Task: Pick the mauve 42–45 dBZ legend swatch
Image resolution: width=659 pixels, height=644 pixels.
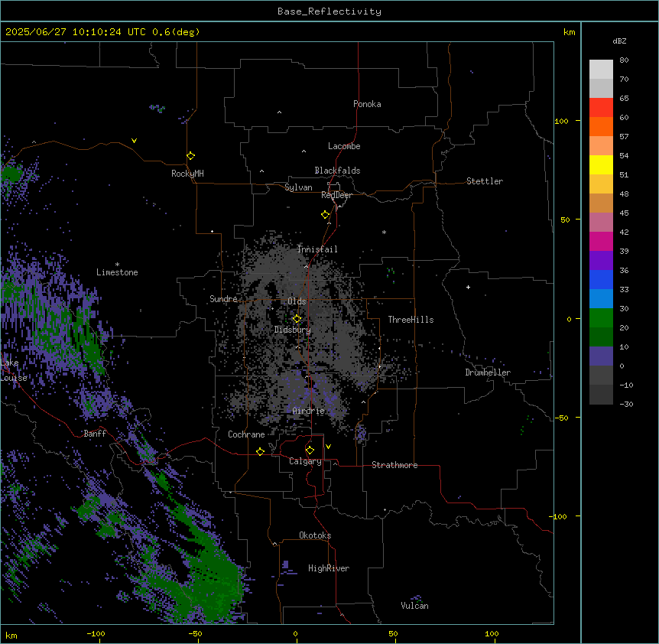Action: coord(601,223)
